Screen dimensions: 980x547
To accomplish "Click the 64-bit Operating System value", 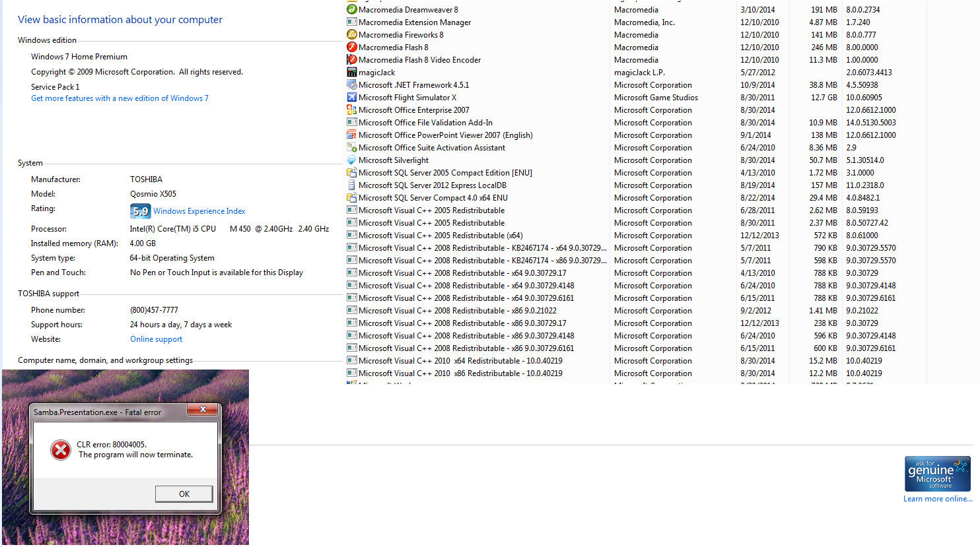I will (x=172, y=258).
